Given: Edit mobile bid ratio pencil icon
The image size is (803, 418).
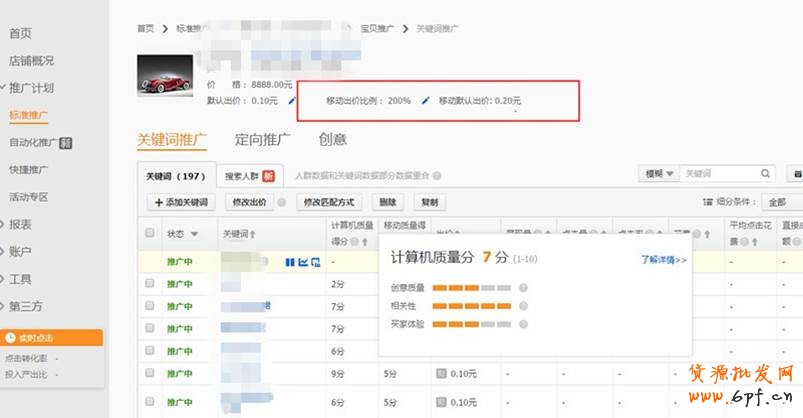Looking at the screenshot, I should (425, 101).
